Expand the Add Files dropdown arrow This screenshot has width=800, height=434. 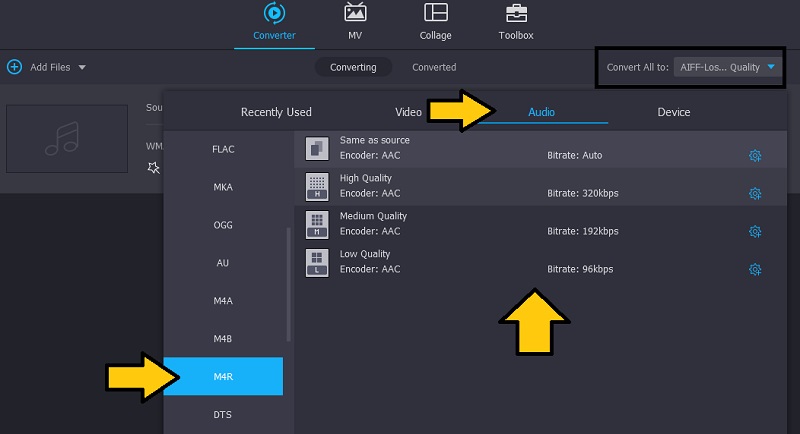click(x=82, y=67)
